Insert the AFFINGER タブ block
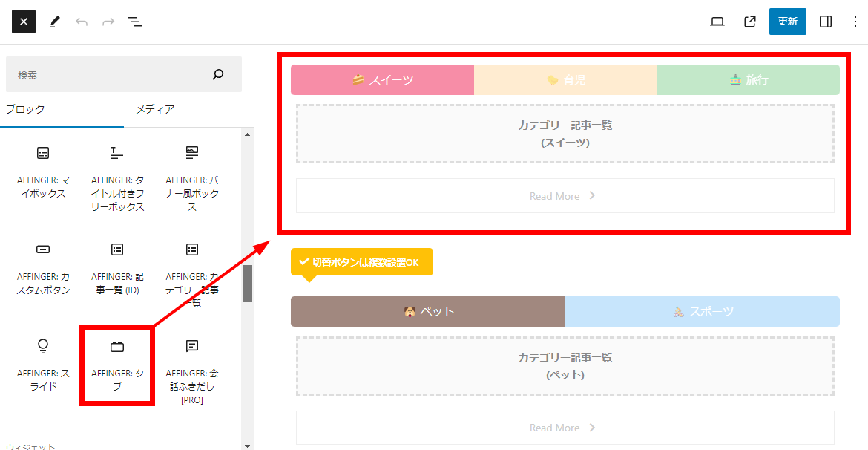Screen dimensions: 868x450 (117, 365)
